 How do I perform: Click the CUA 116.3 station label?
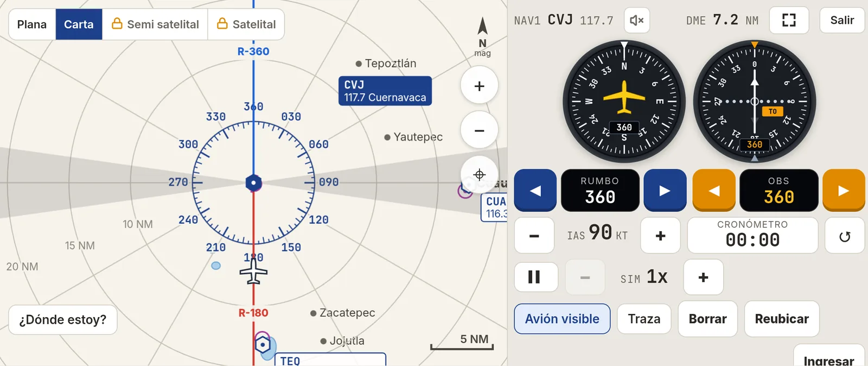[x=495, y=207]
